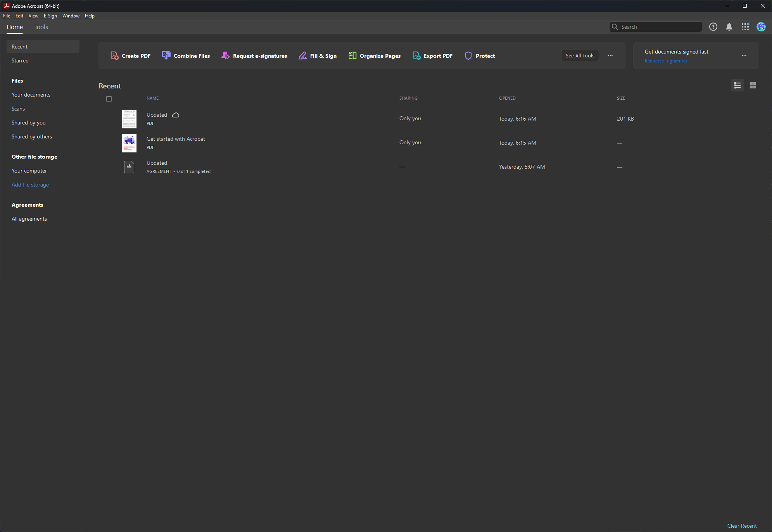The width and height of the screenshot is (772, 532).
Task: Click the Protect shield icon
Action: (x=468, y=55)
